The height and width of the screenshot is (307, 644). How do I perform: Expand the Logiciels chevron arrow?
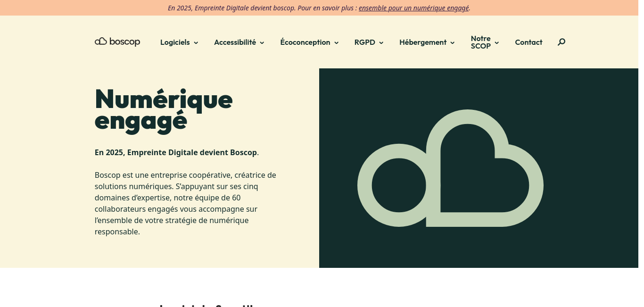click(x=196, y=43)
